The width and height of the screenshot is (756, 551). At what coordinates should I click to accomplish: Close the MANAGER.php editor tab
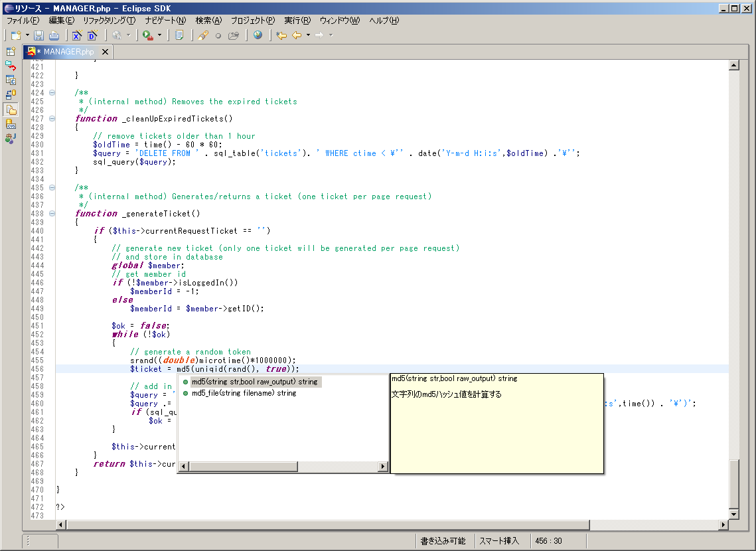click(x=105, y=52)
